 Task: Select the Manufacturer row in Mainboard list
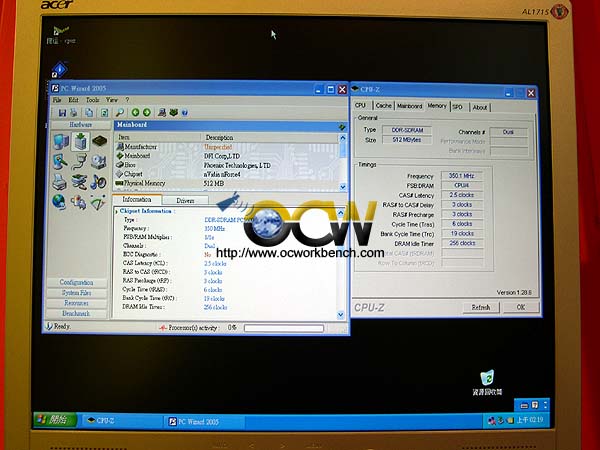click(x=227, y=147)
